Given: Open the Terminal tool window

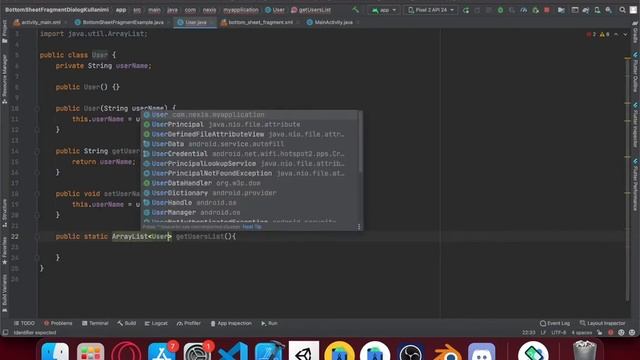Looking at the screenshot, I should (x=95, y=323).
